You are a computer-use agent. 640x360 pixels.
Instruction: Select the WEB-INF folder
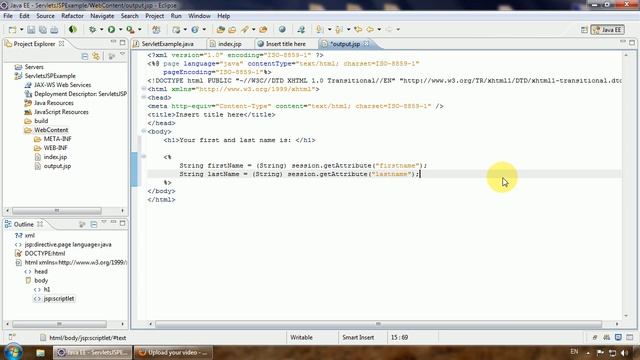point(56,148)
